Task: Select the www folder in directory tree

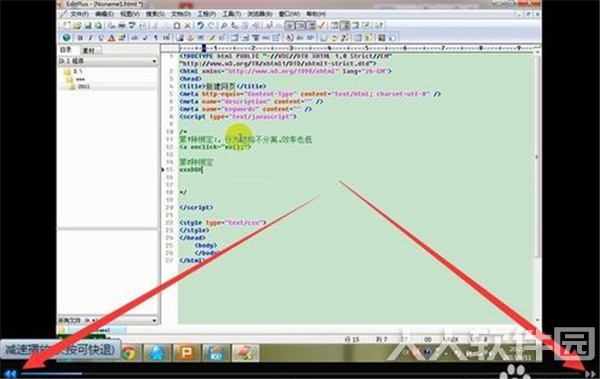Action: click(80, 79)
